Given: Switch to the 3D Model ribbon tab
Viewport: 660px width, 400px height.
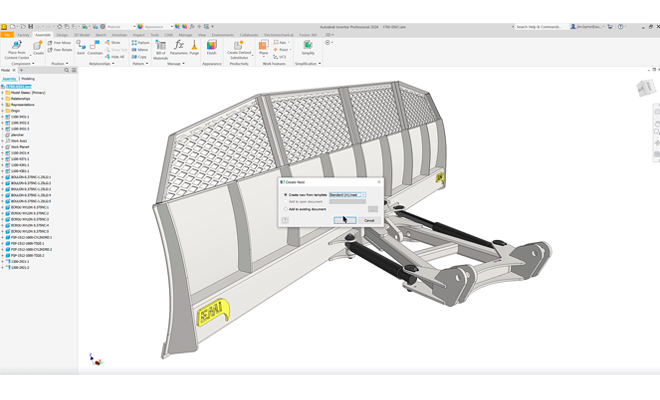Looking at the screenshot, I should [82, 35].
